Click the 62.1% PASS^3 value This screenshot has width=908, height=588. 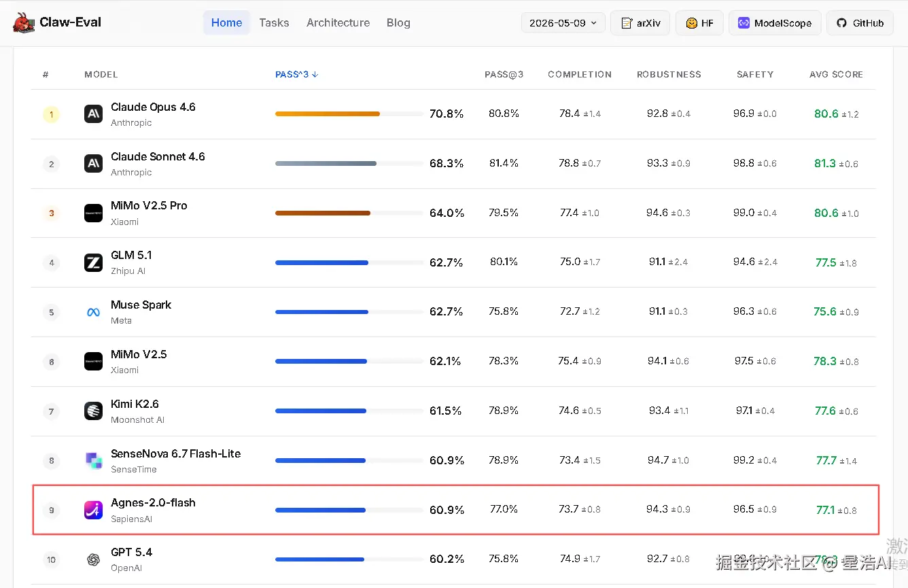(x=445, y=362)
